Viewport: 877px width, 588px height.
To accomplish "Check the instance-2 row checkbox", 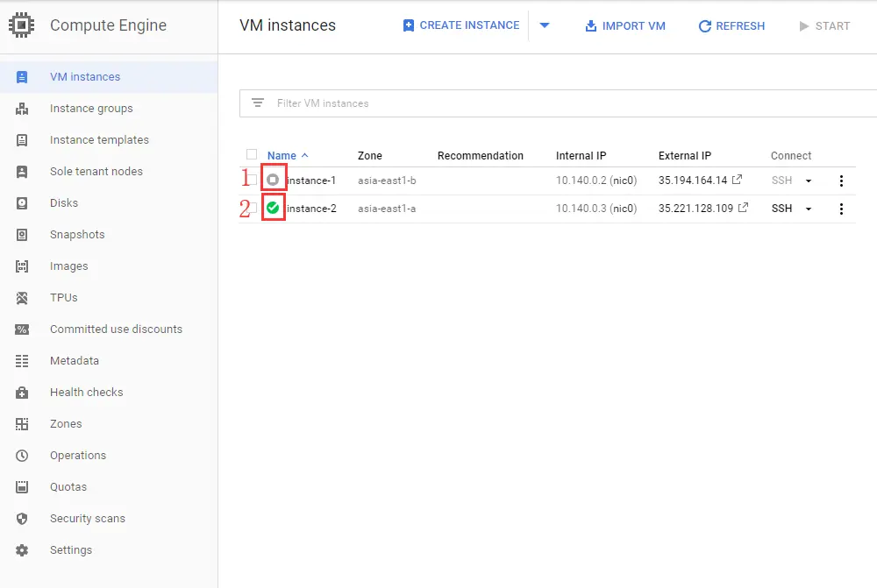I will click(253, 208).
